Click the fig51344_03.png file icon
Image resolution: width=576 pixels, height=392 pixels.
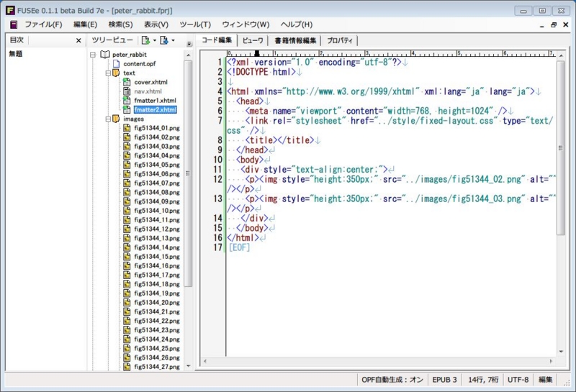point(127,146)
